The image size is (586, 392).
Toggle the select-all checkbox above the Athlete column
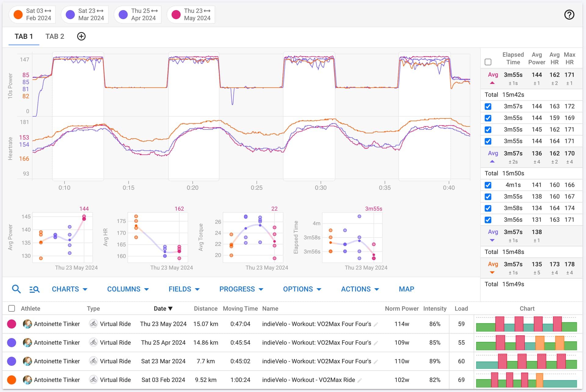(x=11, y=309)
